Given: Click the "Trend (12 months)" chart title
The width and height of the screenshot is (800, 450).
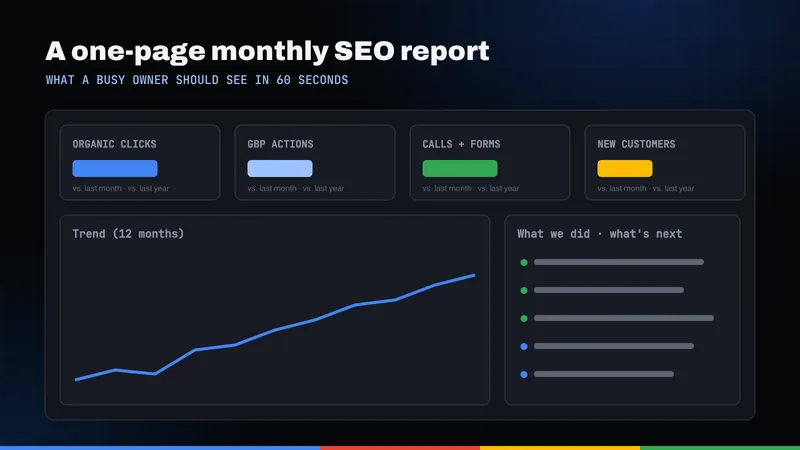Looking at the screenshot, I should [128, 234].
